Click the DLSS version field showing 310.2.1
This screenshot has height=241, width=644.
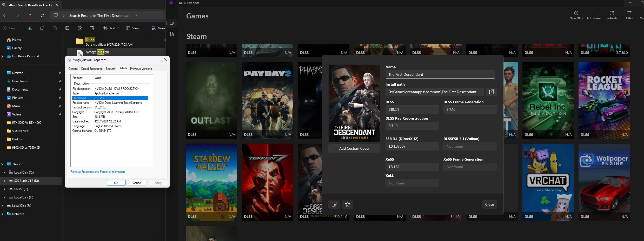click(412, 109)
